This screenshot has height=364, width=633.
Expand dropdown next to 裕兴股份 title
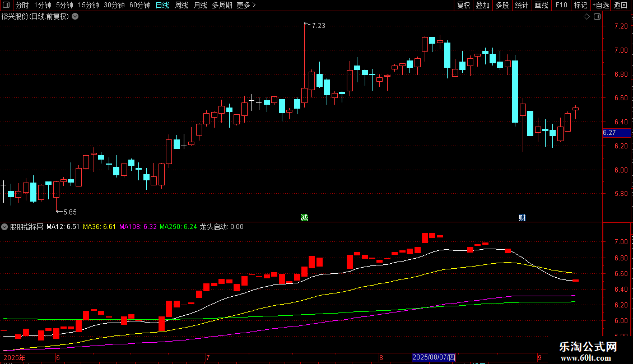pyautogui.click(x=75, y=17)
